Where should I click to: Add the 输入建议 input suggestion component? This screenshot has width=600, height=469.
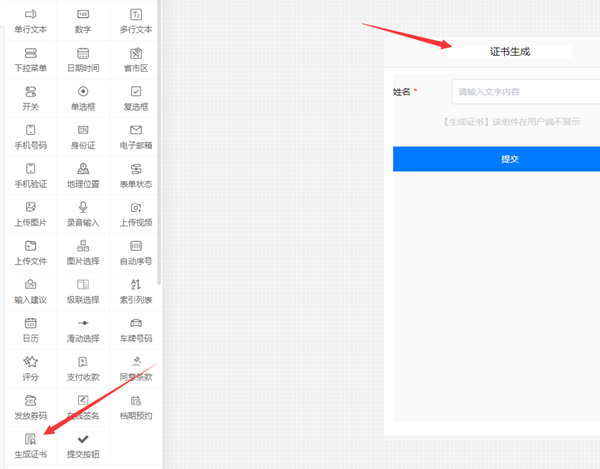[x=31, y=292]
